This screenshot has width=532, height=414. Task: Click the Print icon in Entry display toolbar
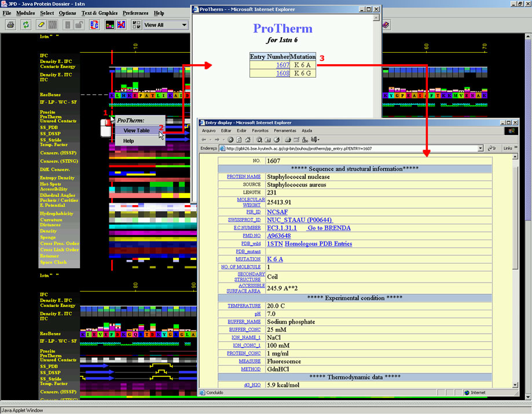coord(288,140)
